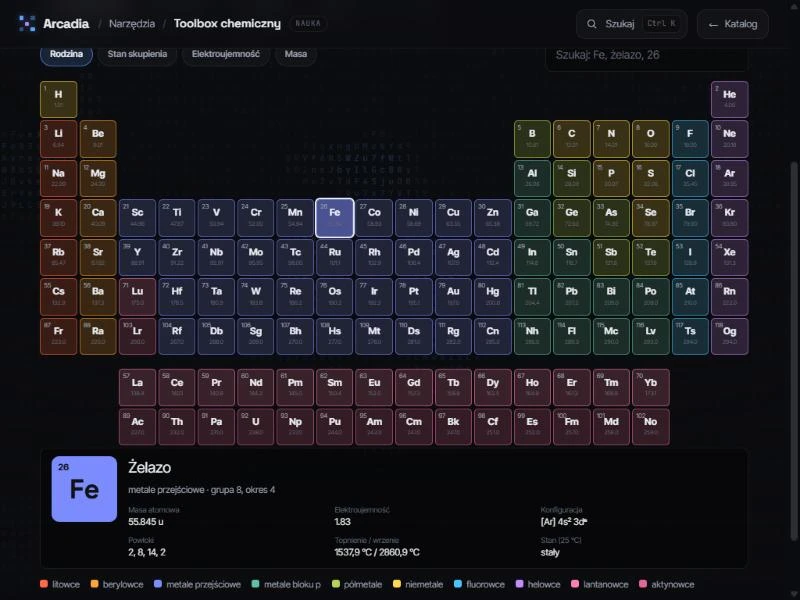Choose nobelium No element tile

(x=651, y=427)
